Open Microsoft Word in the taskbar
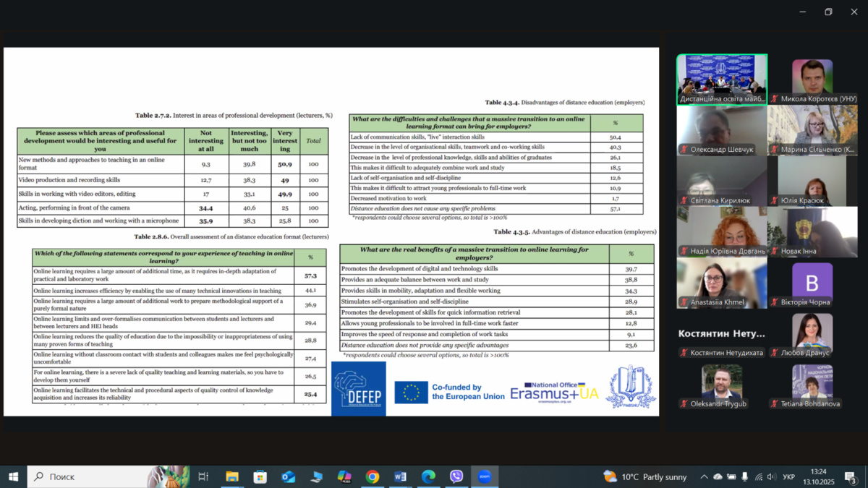The height and width of the screenshot is (488, 868). (x=400, y=476)
